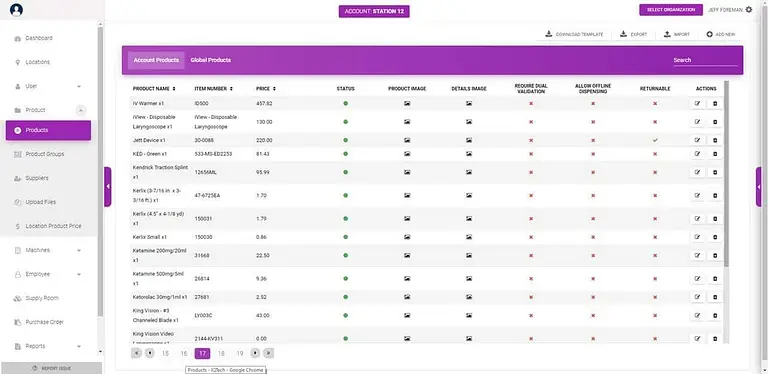Toggle Returnable for Kerlix Small x1

pos(655,237)
